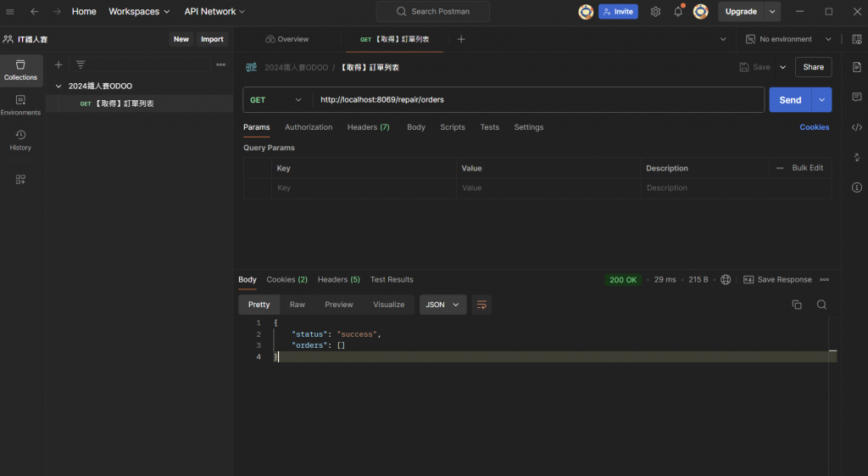Open the Cookies link
Viewport: 868px width, 476px height.
point(815,127)
